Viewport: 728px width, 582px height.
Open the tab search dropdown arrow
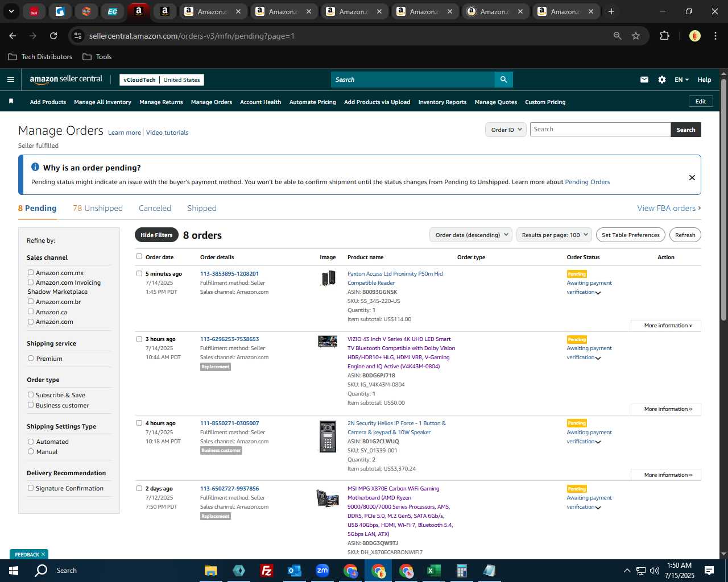[11, 11]
